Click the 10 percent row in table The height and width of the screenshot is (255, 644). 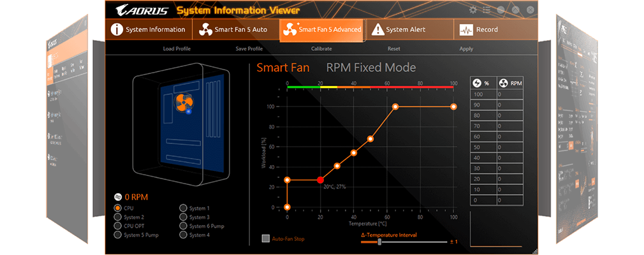[x=497, y=190]
